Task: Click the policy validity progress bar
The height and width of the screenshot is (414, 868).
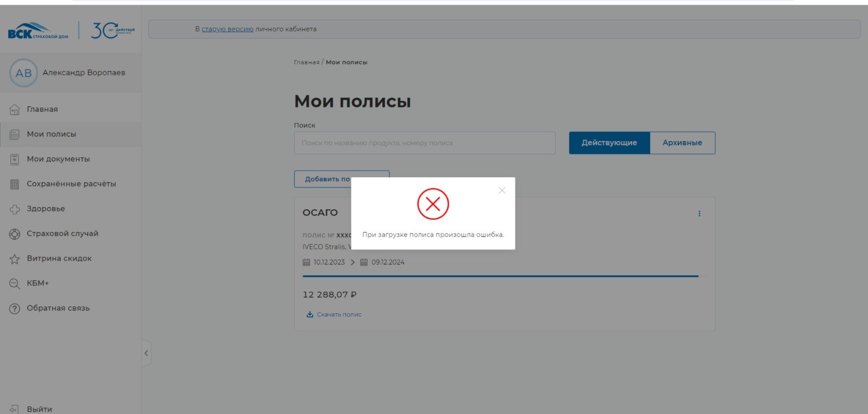Action: [x=500, y=276]
